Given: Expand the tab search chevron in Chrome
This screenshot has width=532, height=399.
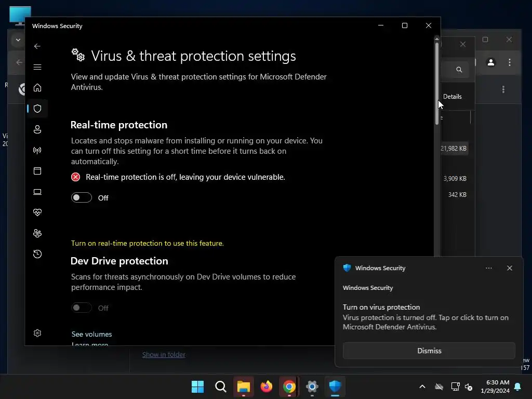Looking at the screenshot, I should coord(18,40).
